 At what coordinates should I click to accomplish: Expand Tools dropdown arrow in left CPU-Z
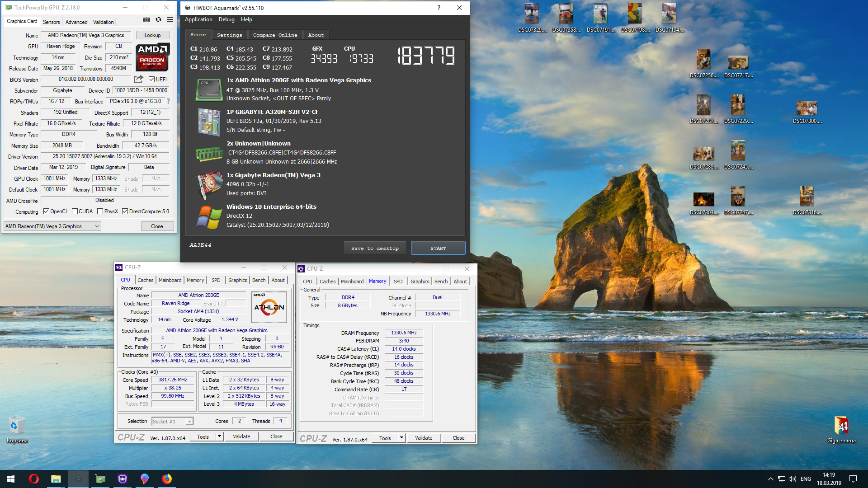click(220, 436)
